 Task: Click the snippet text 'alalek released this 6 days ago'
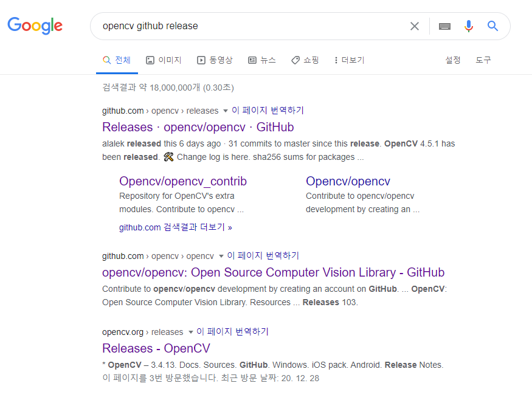click(x=162, y=144)
